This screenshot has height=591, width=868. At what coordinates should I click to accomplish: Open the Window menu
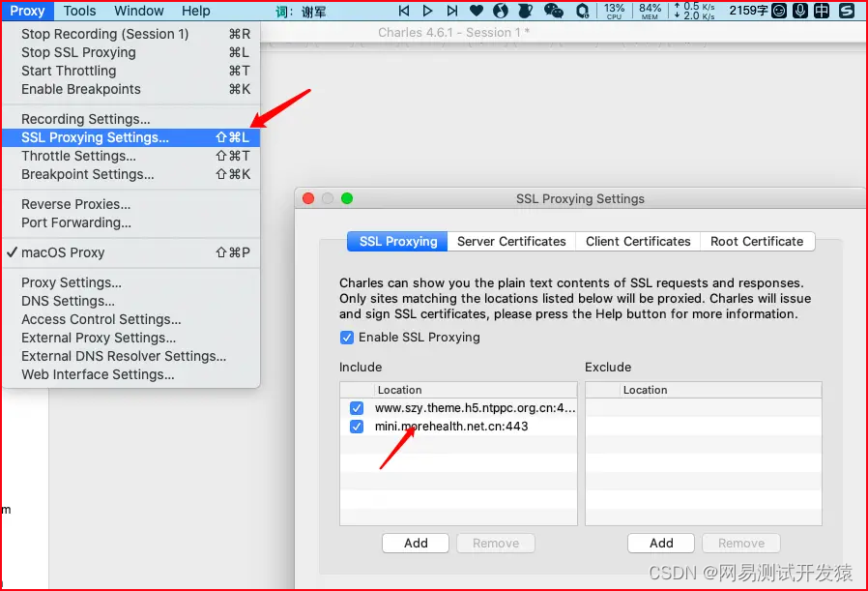(138, 11)
